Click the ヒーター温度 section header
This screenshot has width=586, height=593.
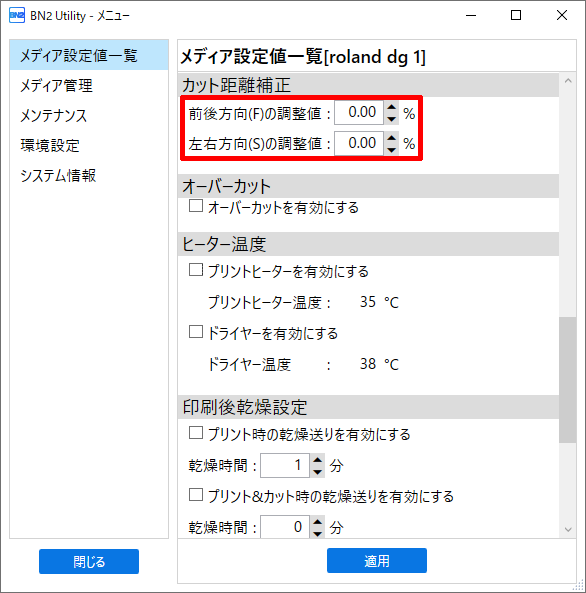(x=368, y=244)
